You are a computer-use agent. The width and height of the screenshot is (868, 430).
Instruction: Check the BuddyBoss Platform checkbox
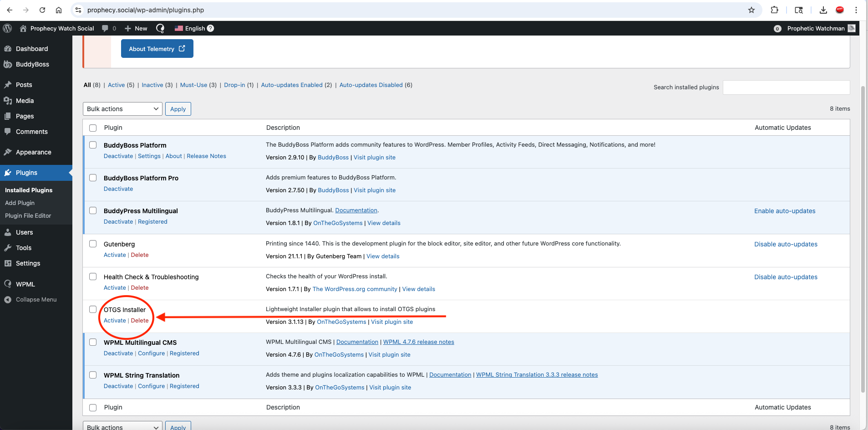[x=93, y=145]
